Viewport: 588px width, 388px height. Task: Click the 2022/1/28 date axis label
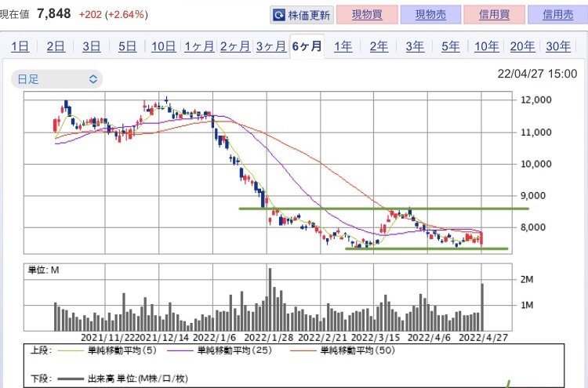pyautogui.click(x=268, y=337)
